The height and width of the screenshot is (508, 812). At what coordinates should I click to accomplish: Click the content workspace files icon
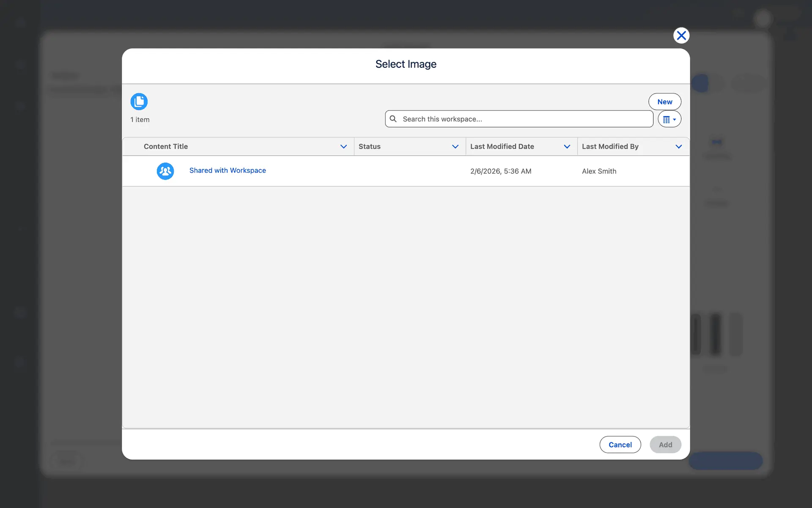[x=139, y=102]
